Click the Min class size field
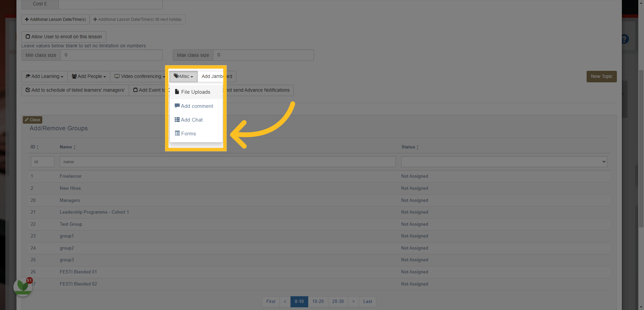The height and width of the screenshot is (310, 644). click(x=111, y=55)
